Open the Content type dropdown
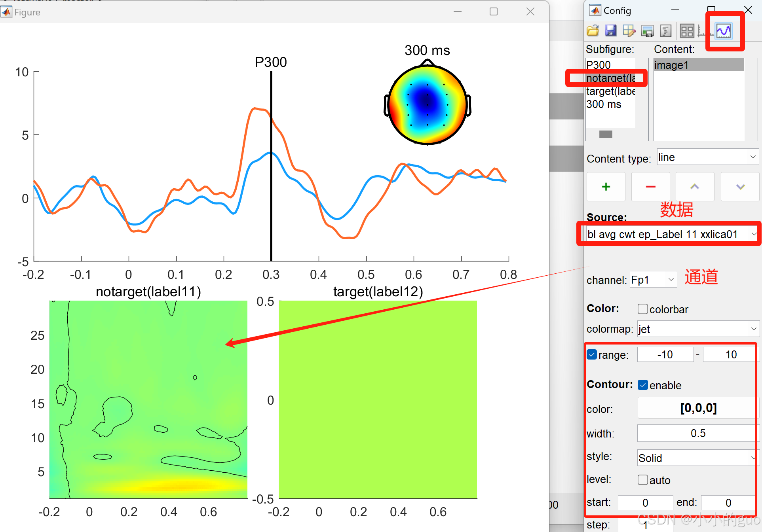 click(708, 157)
